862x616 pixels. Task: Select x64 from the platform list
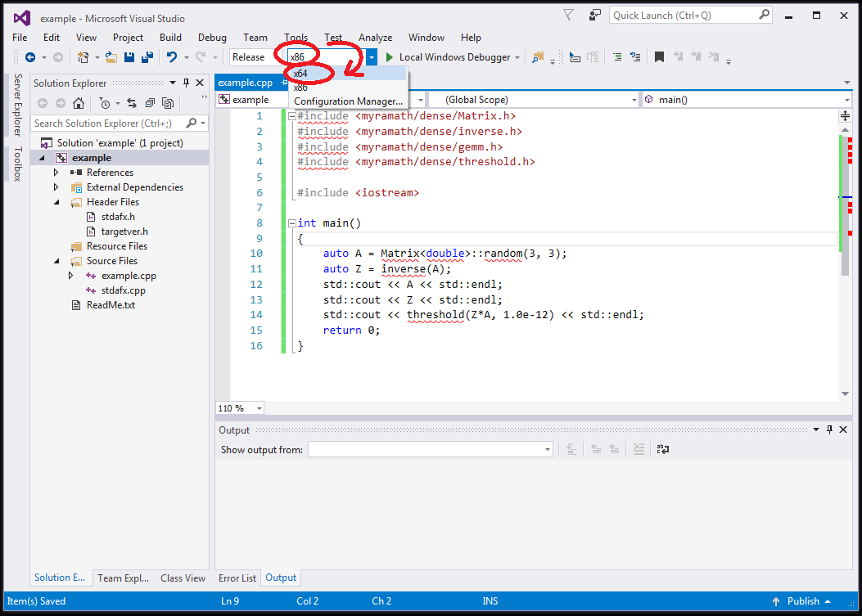(347, 74)
